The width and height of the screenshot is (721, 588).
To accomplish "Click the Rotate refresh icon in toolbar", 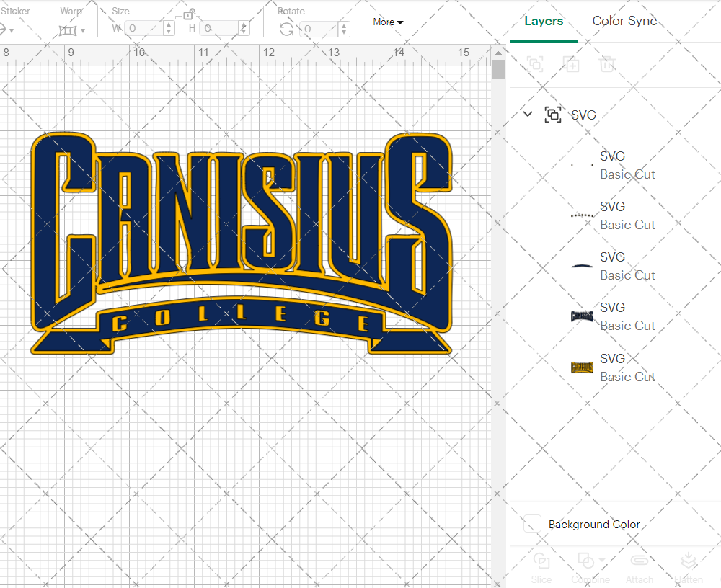I will point(285,27).
